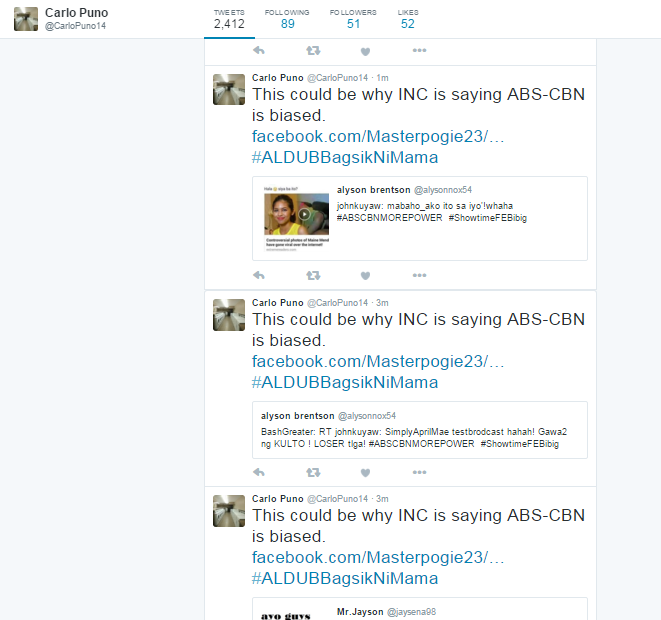Reply to the tweet posted 1m ago
This screenshot has height=620, width=661.
click(x=259, y=276)
